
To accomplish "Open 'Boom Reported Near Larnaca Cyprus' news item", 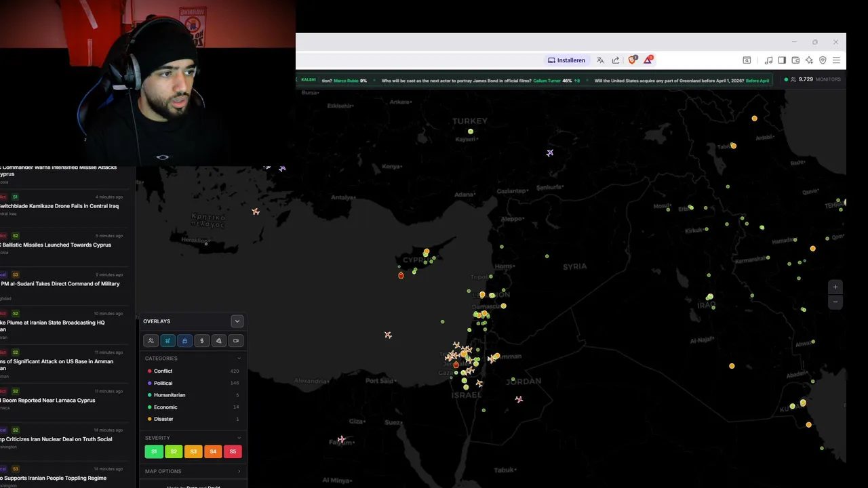I will (47, 401).
